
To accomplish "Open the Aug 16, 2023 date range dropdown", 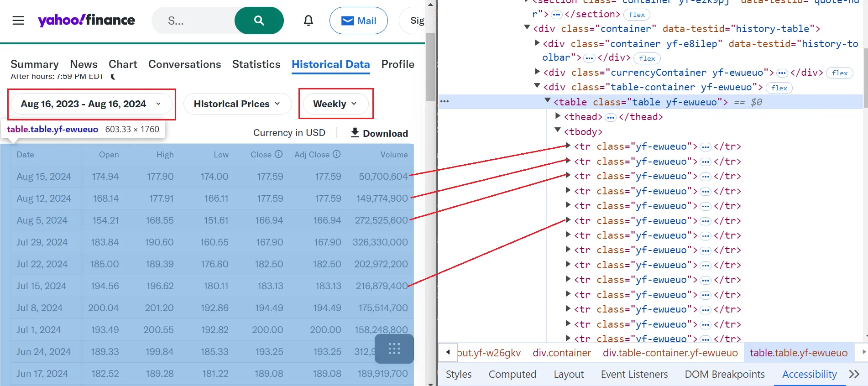I will pos(91,104).
